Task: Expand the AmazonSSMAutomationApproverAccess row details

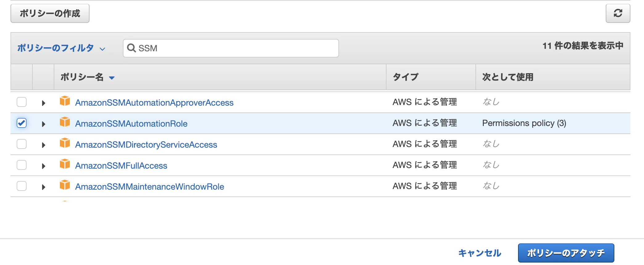Action: [44, 103]
